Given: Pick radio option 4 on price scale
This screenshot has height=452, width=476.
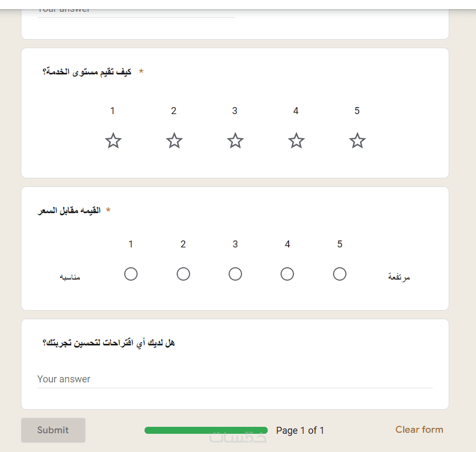Looking at the screenshot, I should [288, 274].
